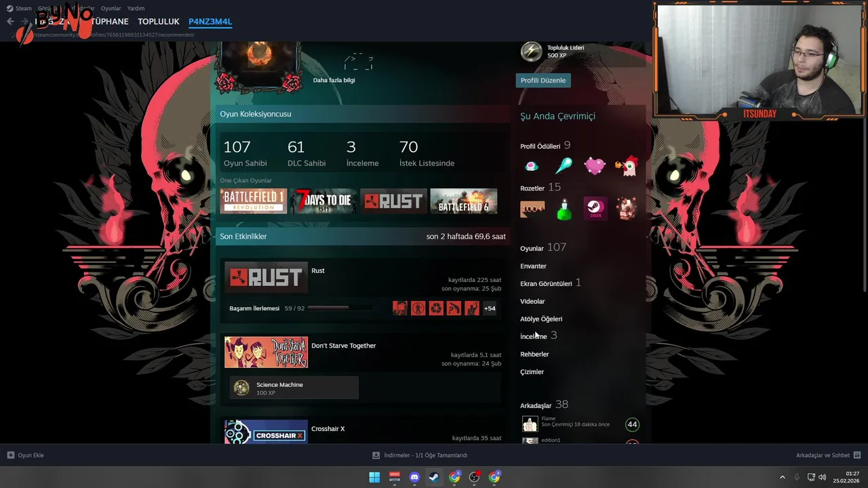Open the 7 Days to Die featured game

pyautogui.click(x=323, y=201)
